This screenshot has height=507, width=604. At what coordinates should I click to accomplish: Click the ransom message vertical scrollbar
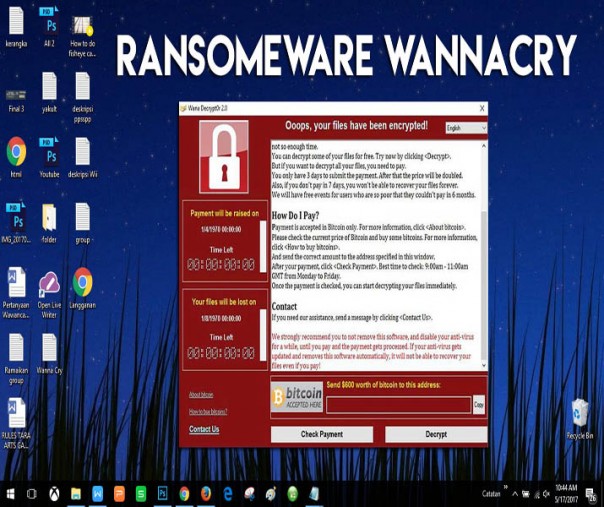484,250
